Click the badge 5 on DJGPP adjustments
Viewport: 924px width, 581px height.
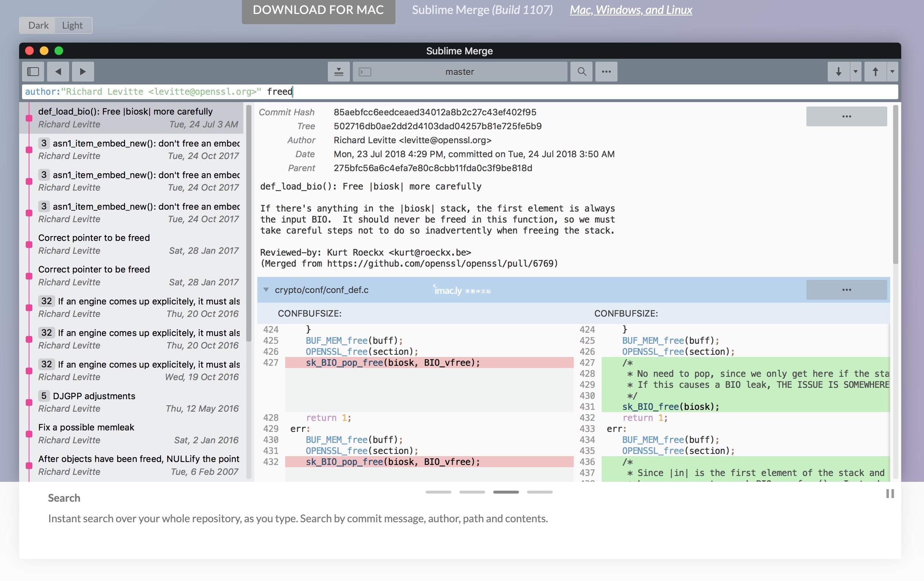(x=44, y=396)
